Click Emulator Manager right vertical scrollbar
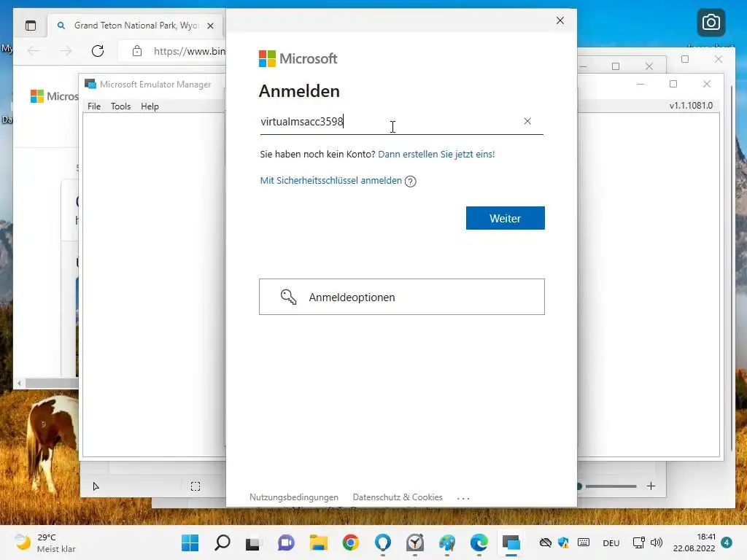Image resolution: width=747 pixels, height=560 pixels. point(732,267)
